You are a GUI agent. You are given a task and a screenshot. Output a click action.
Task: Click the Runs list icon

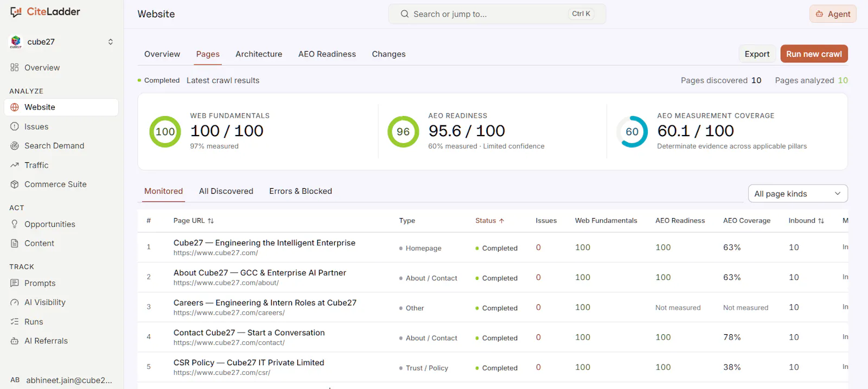pyautogui.click(x=15, y=322)
